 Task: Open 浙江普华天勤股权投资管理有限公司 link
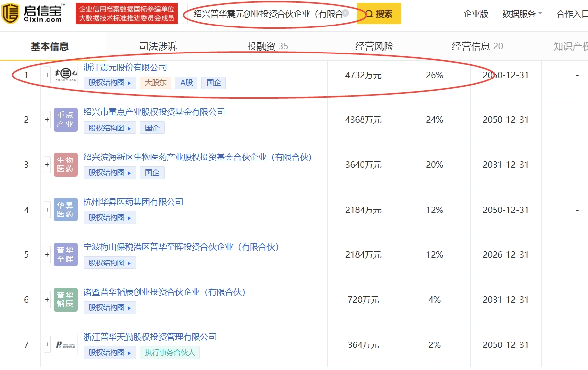(150, 337)
